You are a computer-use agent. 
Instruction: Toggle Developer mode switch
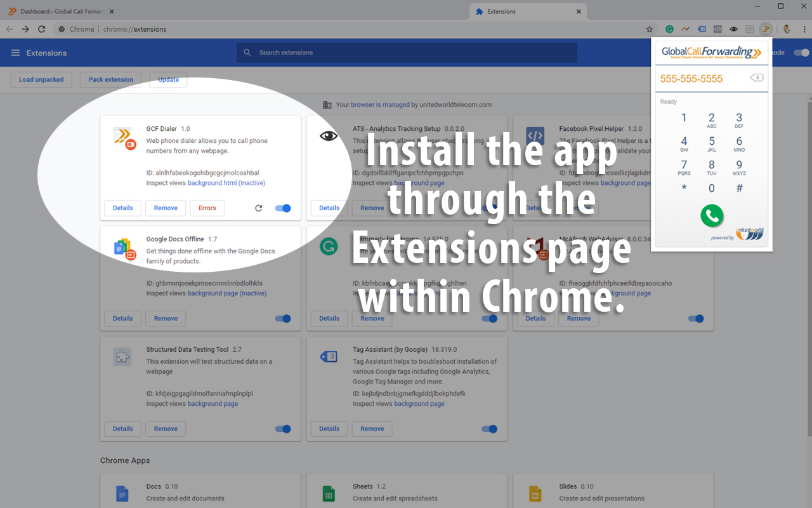[x=801, y=53]
